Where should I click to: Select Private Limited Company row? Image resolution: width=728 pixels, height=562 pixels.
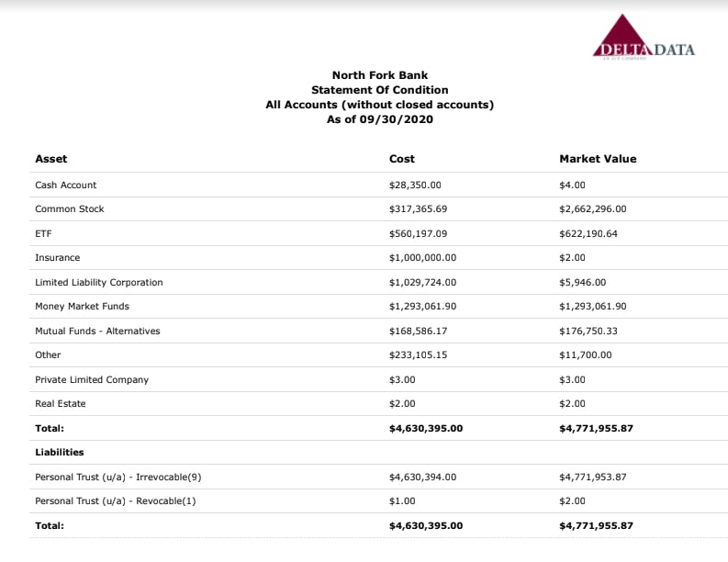[378, 379]
